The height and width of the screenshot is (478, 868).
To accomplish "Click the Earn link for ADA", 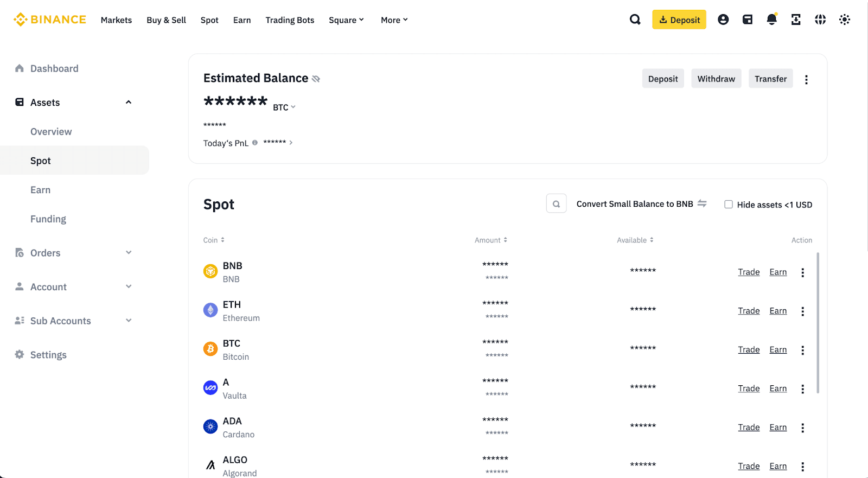I will point(778,428).
